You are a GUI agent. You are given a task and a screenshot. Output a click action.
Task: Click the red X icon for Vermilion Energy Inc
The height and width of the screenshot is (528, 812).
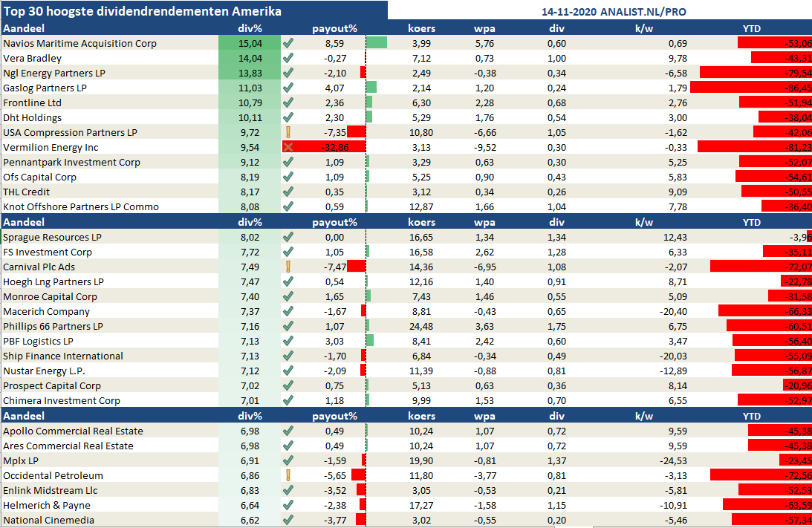(288, 147)
